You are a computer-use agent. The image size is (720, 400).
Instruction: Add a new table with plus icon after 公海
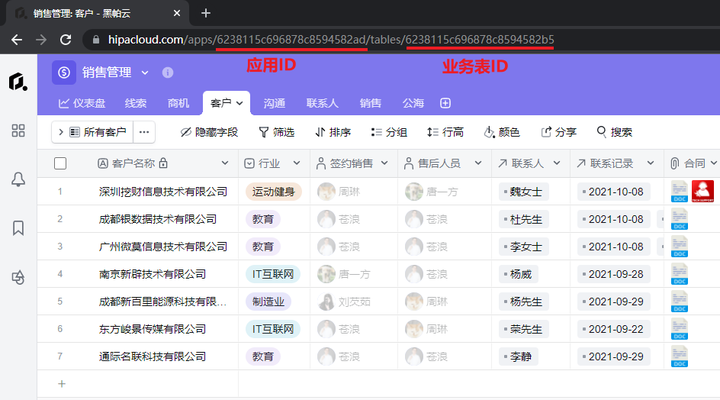[445, 103]
